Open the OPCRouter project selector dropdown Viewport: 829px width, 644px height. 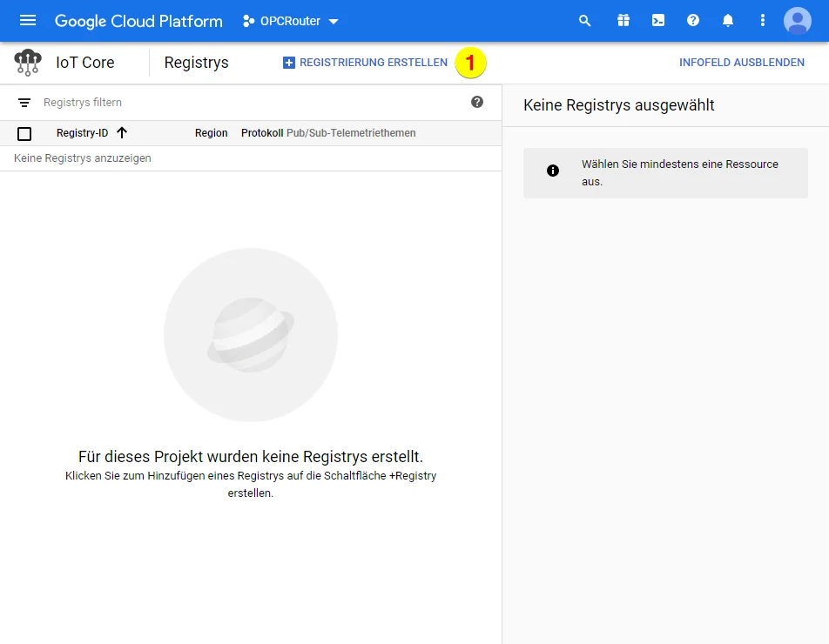click(x=291, y=21)
